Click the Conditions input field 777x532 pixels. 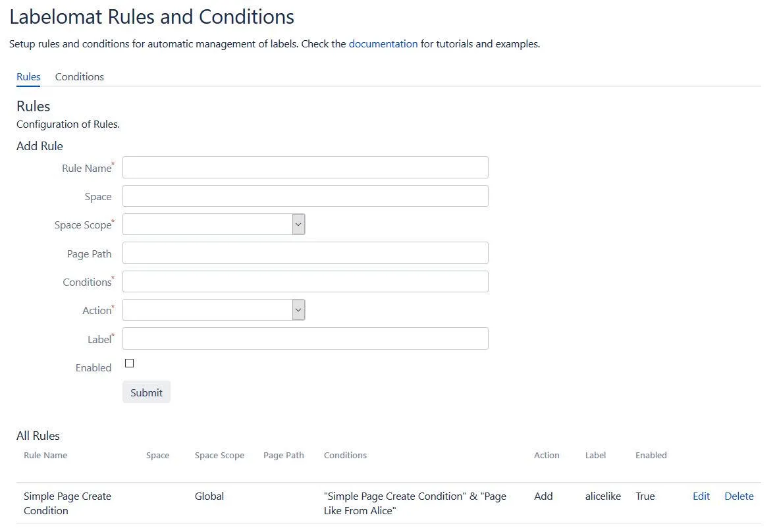click(x=306, y=281)
